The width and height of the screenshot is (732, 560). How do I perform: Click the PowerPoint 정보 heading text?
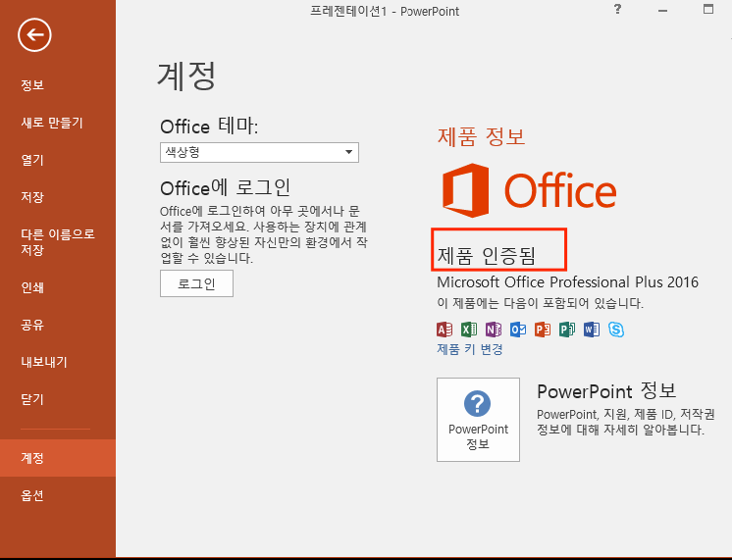[x=606, y=391]
